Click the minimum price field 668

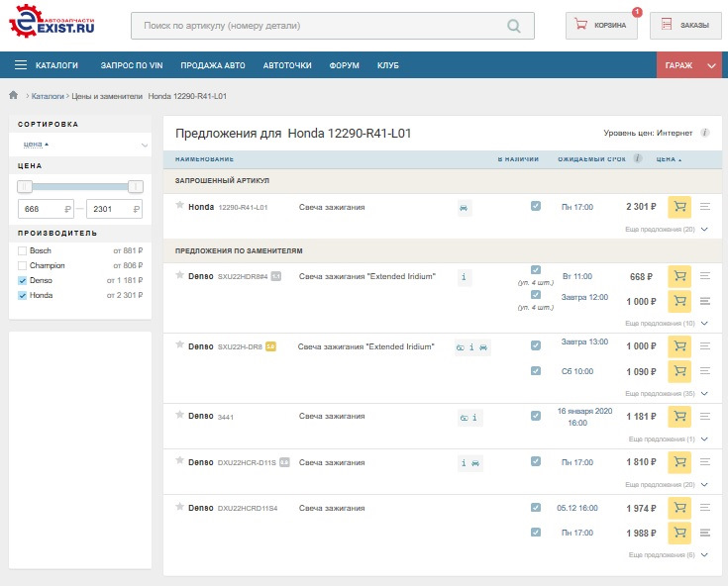[46, 209]
